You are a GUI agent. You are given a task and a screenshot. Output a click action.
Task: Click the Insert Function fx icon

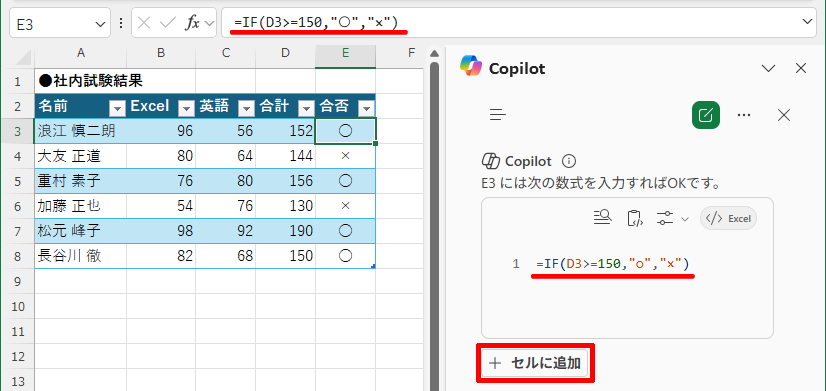pyautogui.click(x=193, y=23)
